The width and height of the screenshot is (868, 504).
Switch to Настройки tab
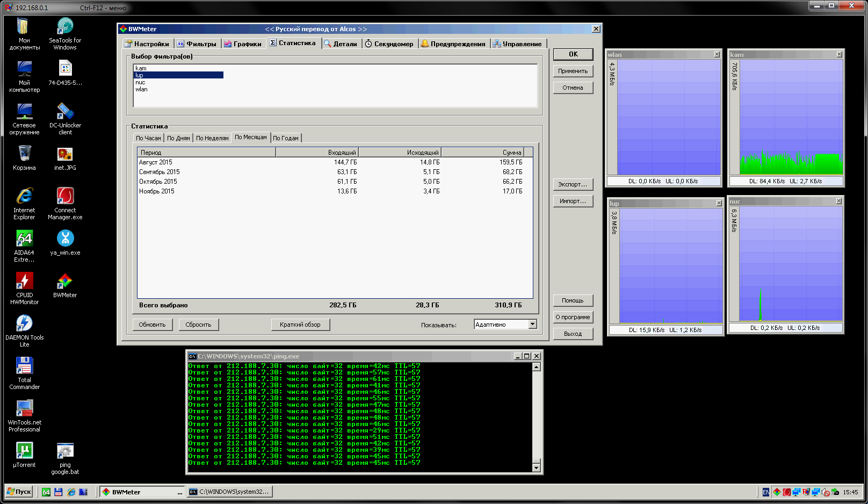click(x=147, y=44)
